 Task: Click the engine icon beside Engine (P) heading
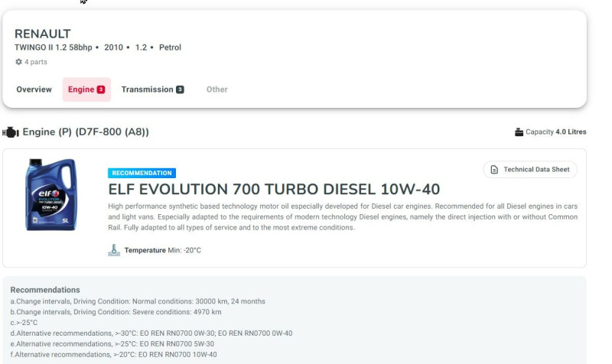tap(10, 132)
